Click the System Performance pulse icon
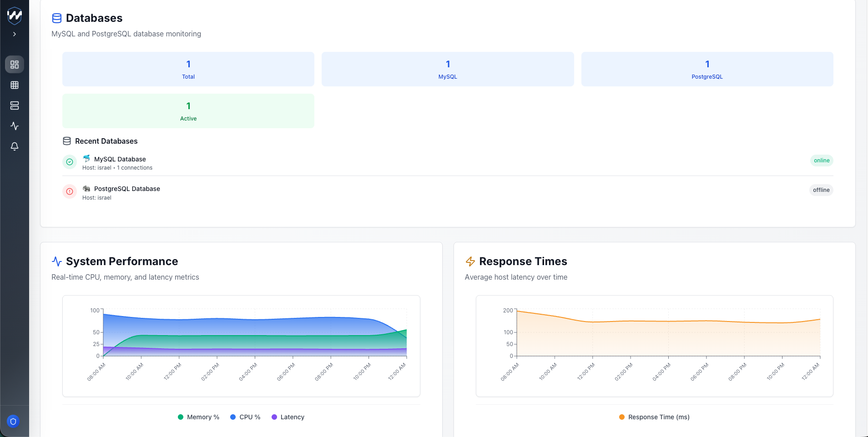Viewport: 868px width, 437px height. pos(57,261)
